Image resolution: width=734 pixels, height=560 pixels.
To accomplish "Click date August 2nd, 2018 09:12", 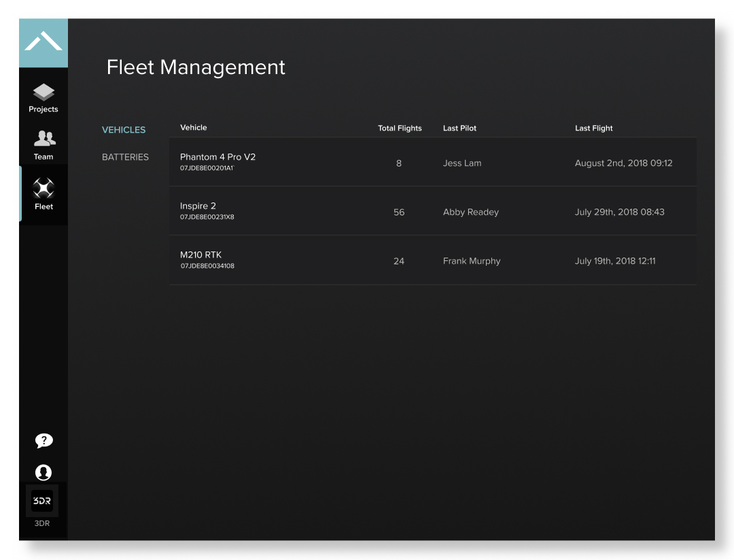I will [x=623, y=163].
